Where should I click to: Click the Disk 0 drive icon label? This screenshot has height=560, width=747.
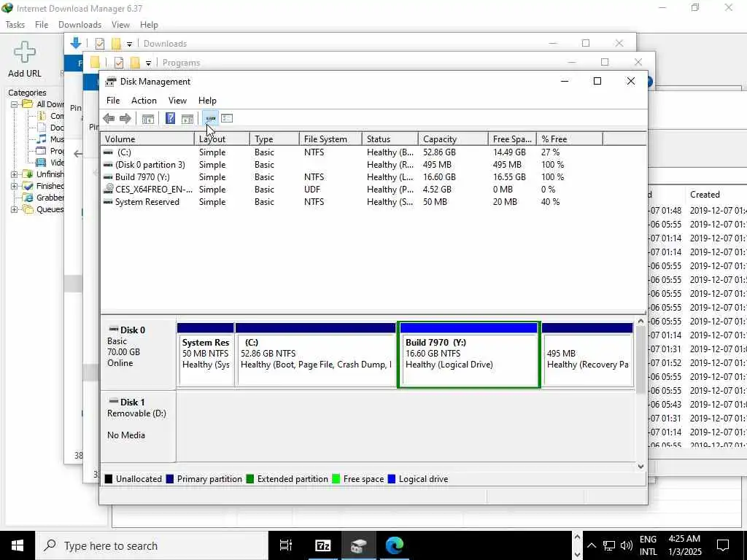tap(127, 330)
